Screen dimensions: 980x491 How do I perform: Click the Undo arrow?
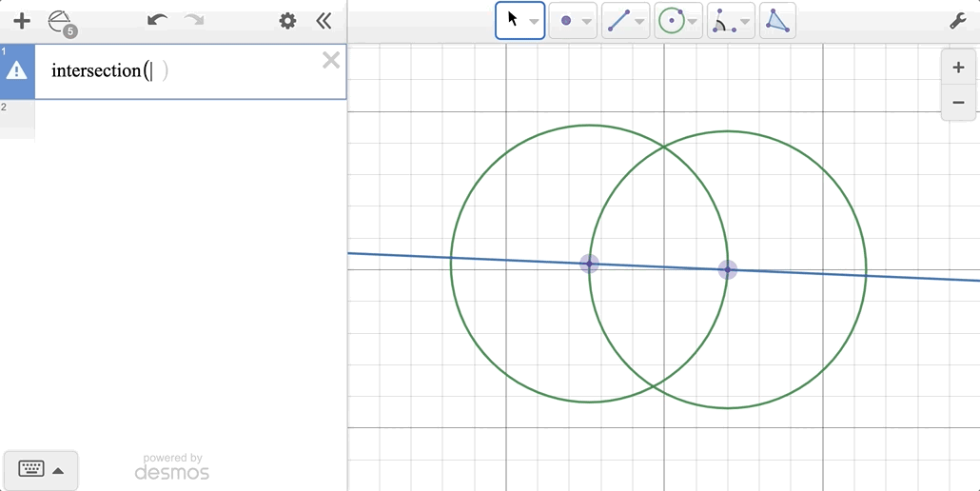pyautogui.click(x=158, y=21)
